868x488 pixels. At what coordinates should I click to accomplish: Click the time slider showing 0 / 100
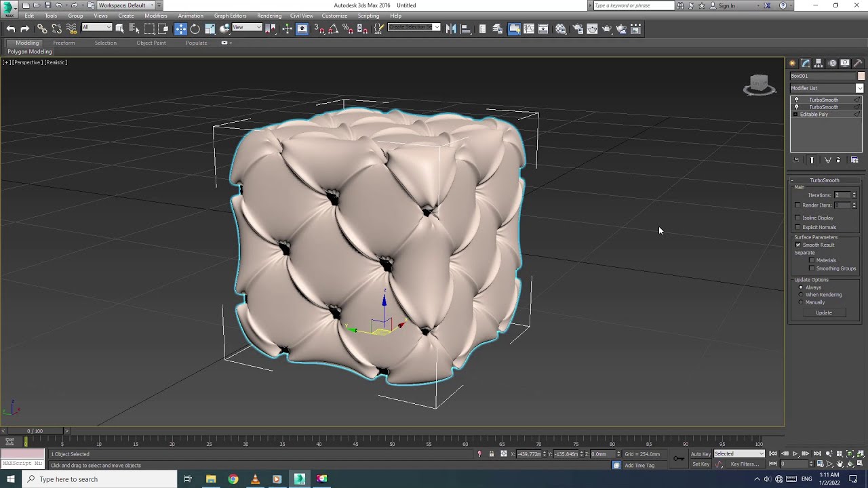35,431
